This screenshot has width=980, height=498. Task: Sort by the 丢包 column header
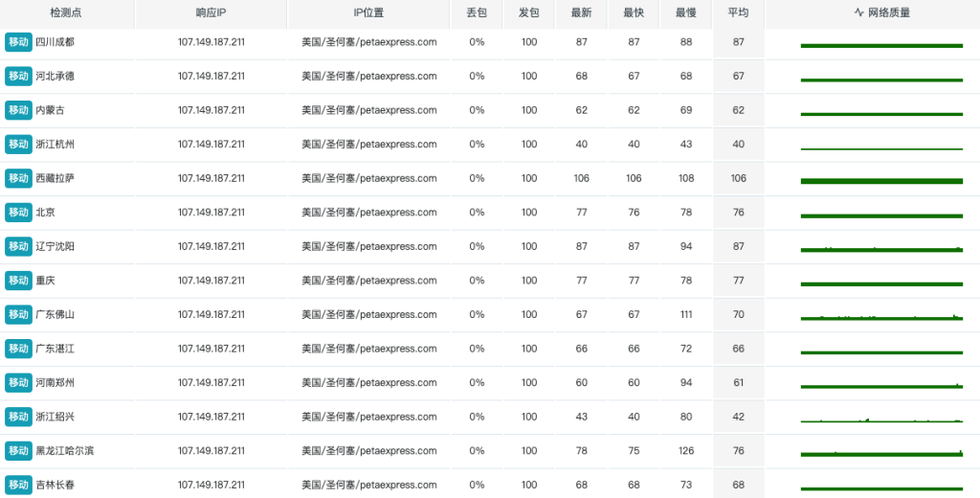point(477,13)
